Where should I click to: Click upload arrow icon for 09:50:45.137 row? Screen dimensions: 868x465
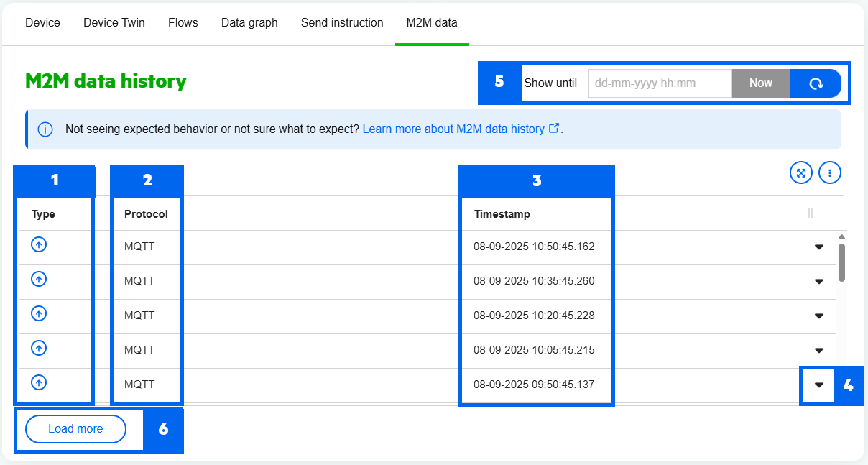tap(40, 382)
